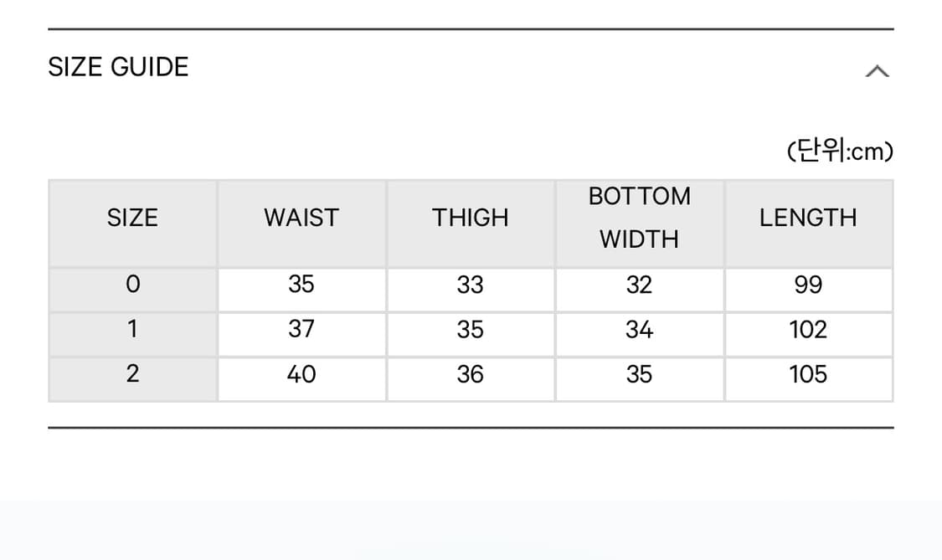Viewport: 942px width, 560px height.
Task: Click waist value 37 for size 1
Action: [301, 329]
